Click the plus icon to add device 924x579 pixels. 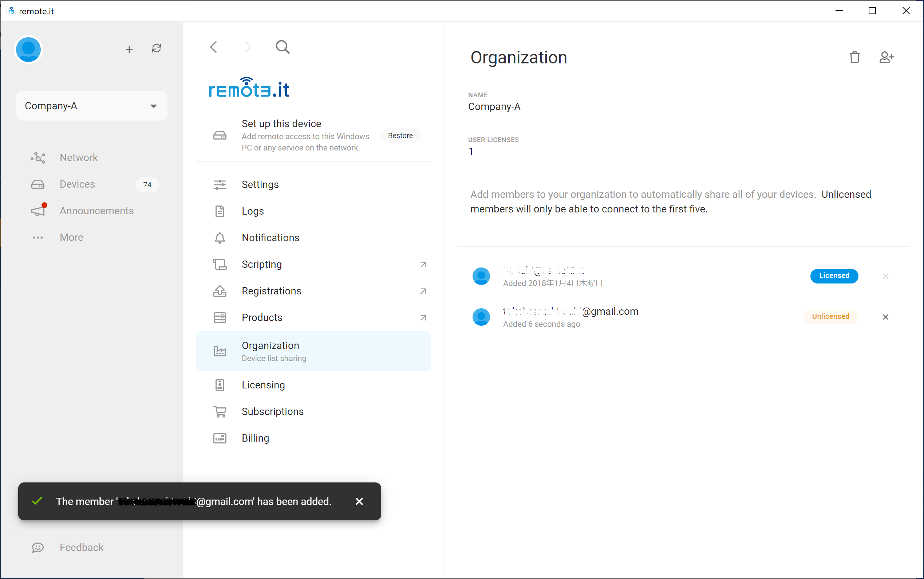[x=129, y=50]
